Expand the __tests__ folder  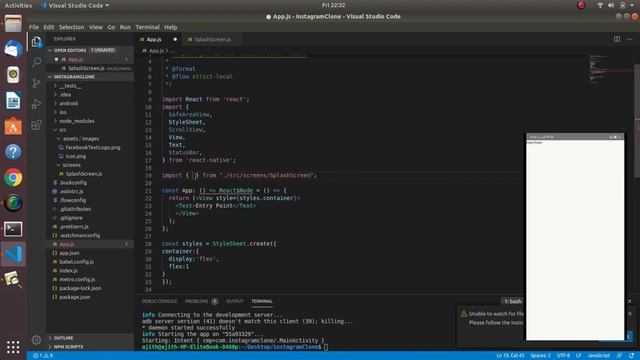point(70,86)
